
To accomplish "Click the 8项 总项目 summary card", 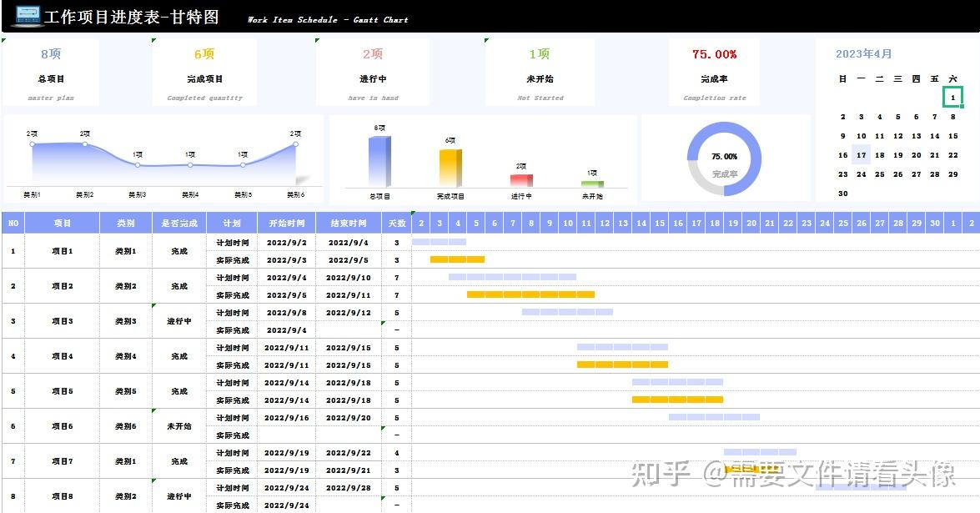I will point(51,73).
